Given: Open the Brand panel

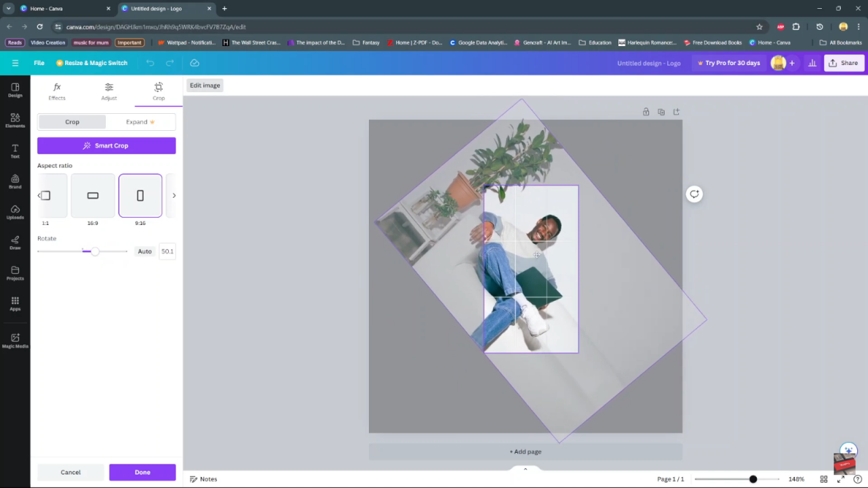Looking at the screenshot, I should tap(15, 181).
